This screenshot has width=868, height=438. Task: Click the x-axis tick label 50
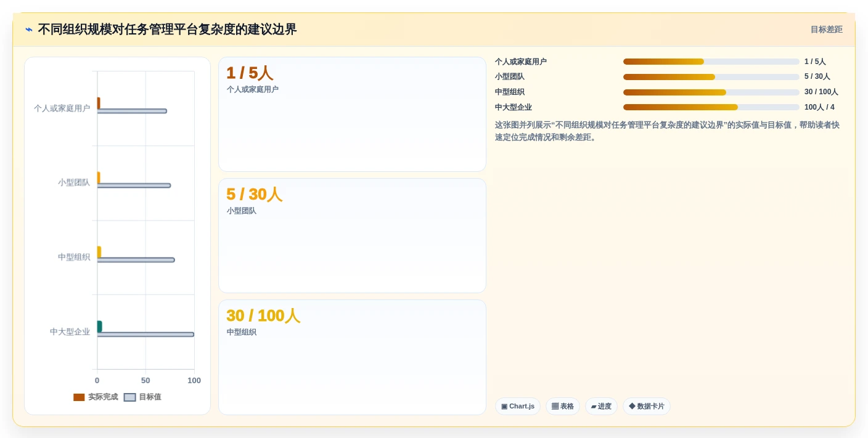tap(145, 381)
